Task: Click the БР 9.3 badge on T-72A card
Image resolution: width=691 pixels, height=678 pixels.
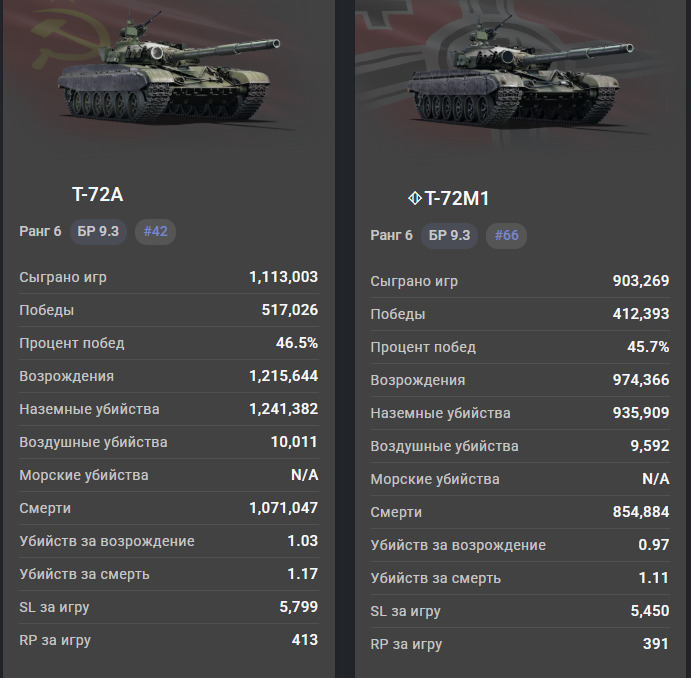Action: coord(98,232)
